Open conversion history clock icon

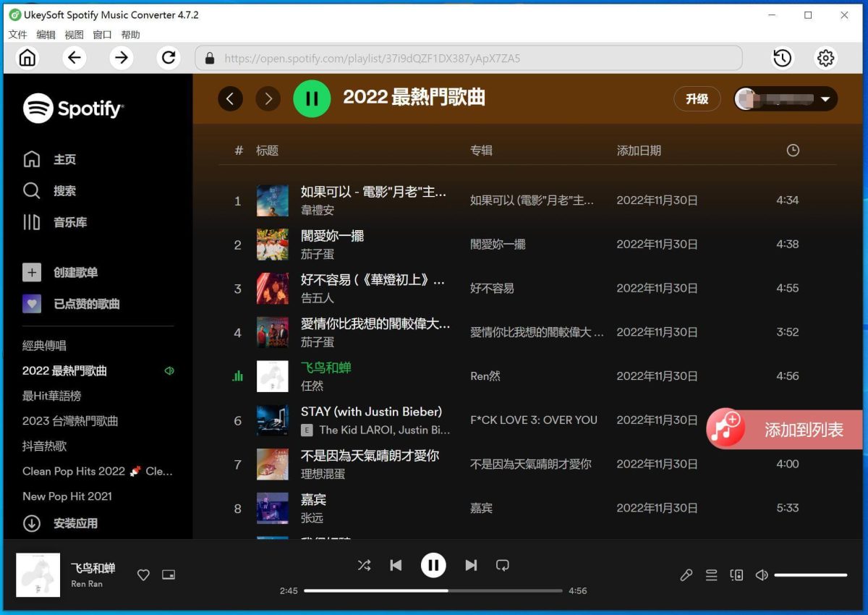pyautogui.click(x=782, y=58)
